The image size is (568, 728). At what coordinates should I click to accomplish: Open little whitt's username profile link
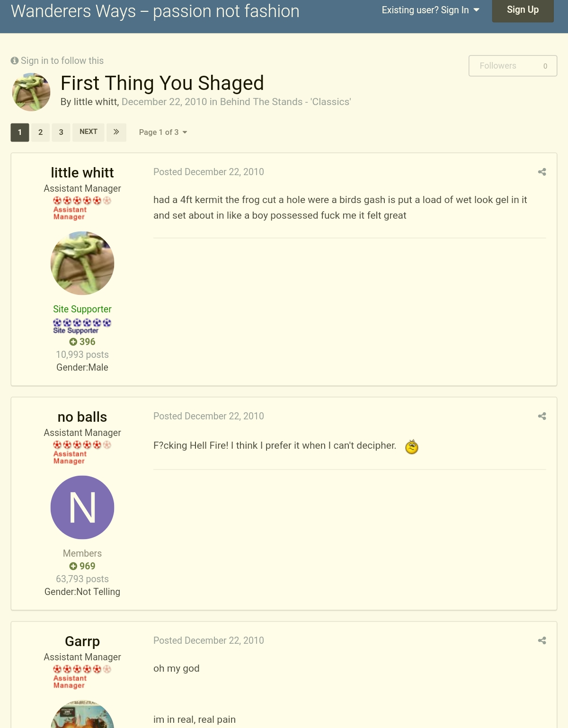pos(82,173)
